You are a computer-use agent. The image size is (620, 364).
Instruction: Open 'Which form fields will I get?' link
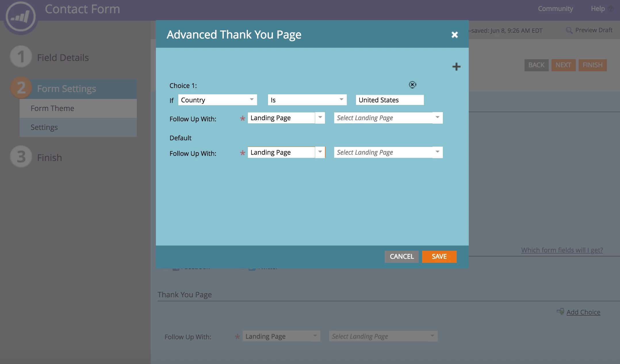click(562, 250)
